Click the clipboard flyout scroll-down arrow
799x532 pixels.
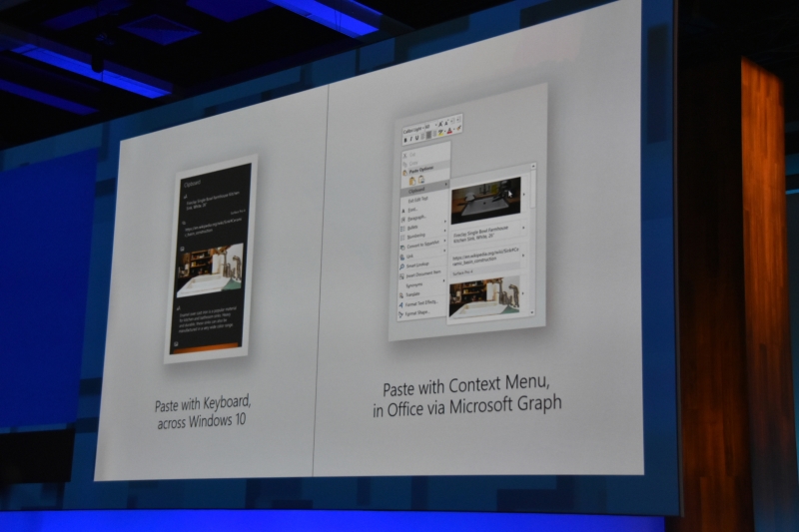(x=532, y=311)
